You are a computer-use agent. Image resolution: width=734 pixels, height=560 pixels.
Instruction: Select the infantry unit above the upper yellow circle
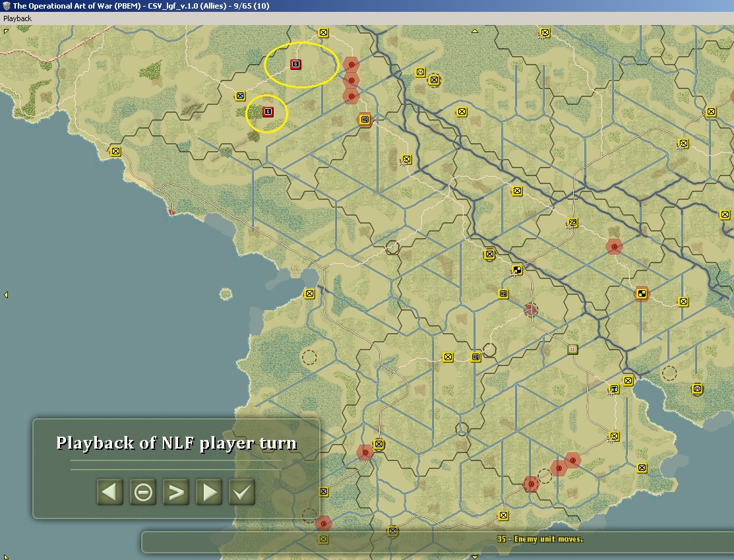point(323,33)
